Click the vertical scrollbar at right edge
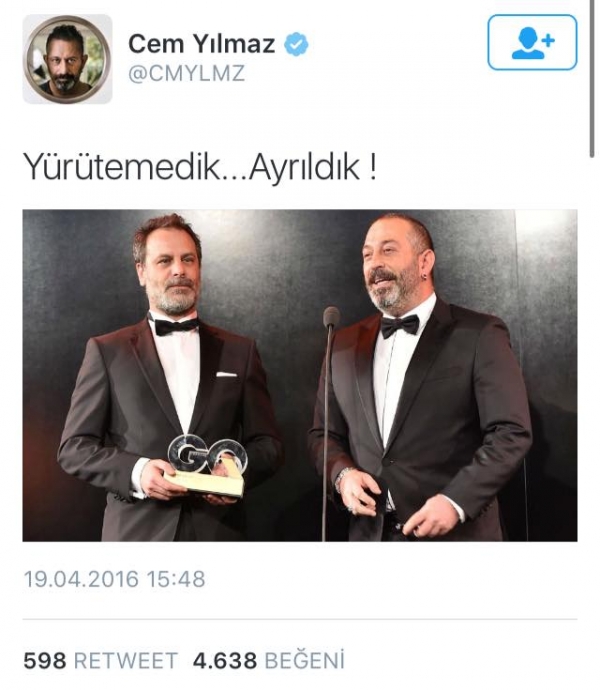 pyautogui.click(x=592, y=78)
